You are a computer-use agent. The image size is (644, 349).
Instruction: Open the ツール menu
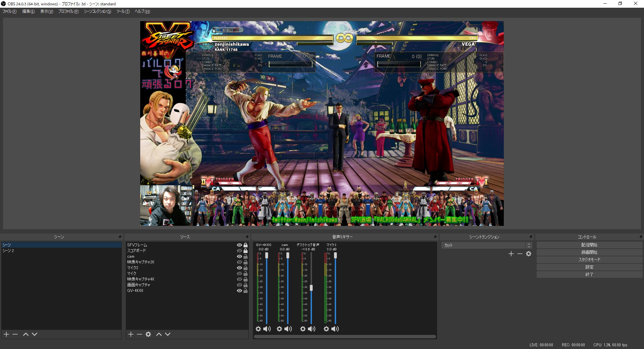tap(123, 11)
